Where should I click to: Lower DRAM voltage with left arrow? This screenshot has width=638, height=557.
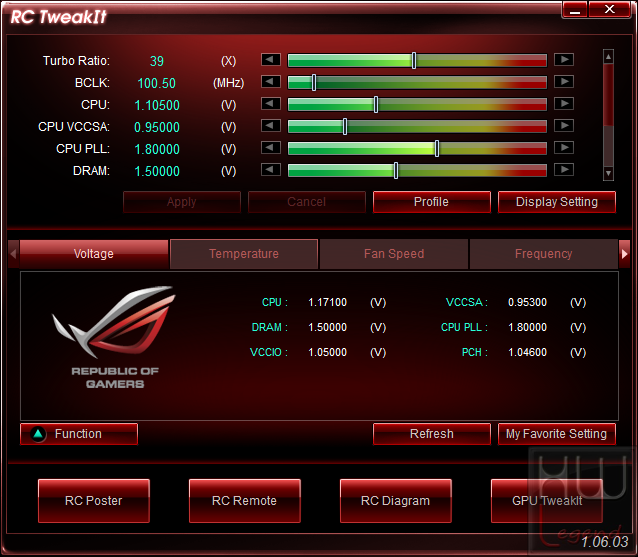(x=271, y=170)
